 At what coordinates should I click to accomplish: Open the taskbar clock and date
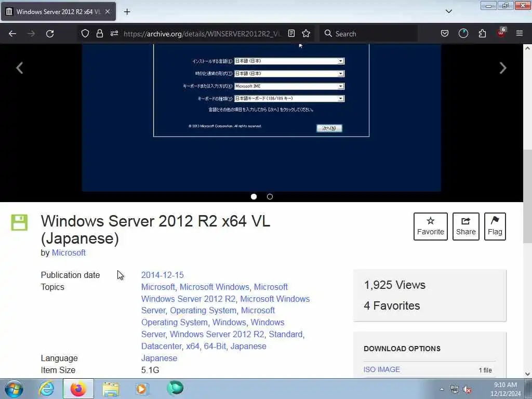pyautogui.click(x=506, y=389)
